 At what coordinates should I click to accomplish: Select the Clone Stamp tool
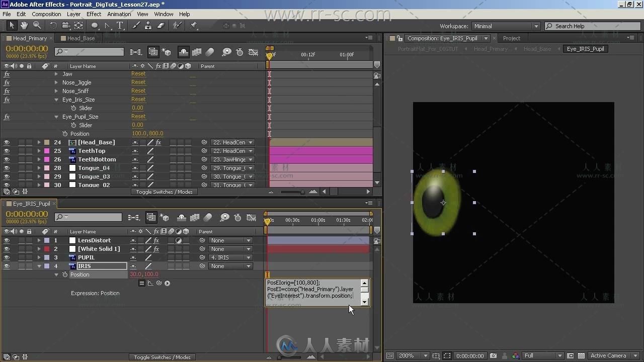(148, 26)
